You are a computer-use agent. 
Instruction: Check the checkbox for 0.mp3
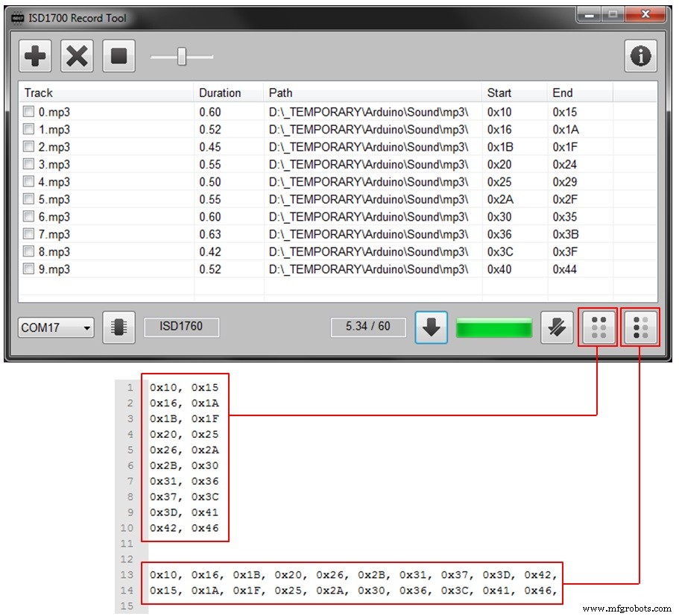[x=28, y=111]
